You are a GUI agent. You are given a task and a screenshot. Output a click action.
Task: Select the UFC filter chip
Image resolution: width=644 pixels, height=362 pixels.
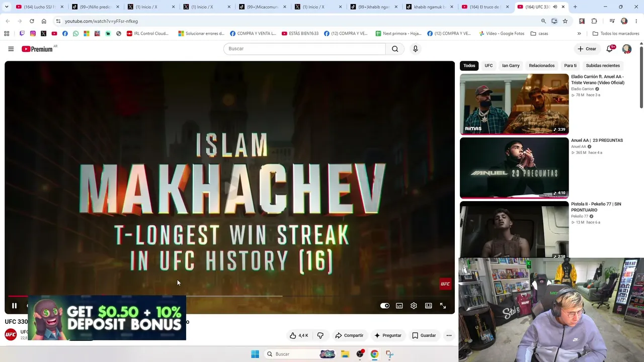point(489,65)
